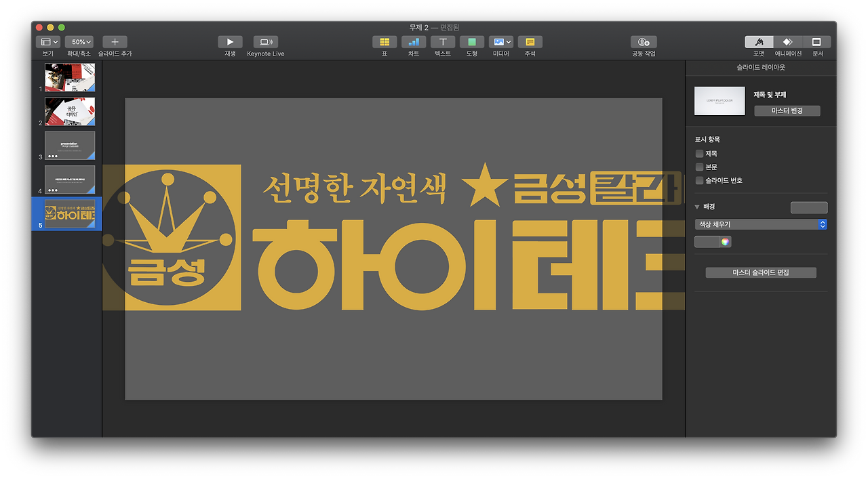868x479 pixels.
Task: Enable the 제목 title checkbox
Action: pos(699,154)
